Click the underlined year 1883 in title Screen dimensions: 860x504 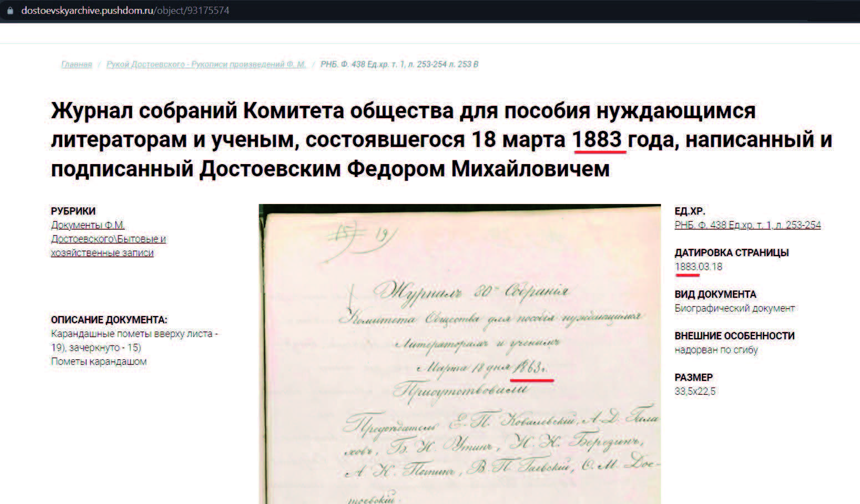598,139
